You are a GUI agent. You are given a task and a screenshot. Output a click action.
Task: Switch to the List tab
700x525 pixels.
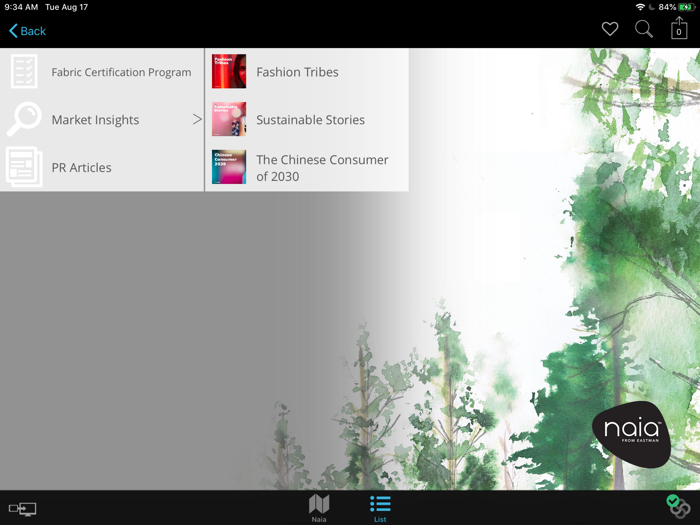point(380,508)
